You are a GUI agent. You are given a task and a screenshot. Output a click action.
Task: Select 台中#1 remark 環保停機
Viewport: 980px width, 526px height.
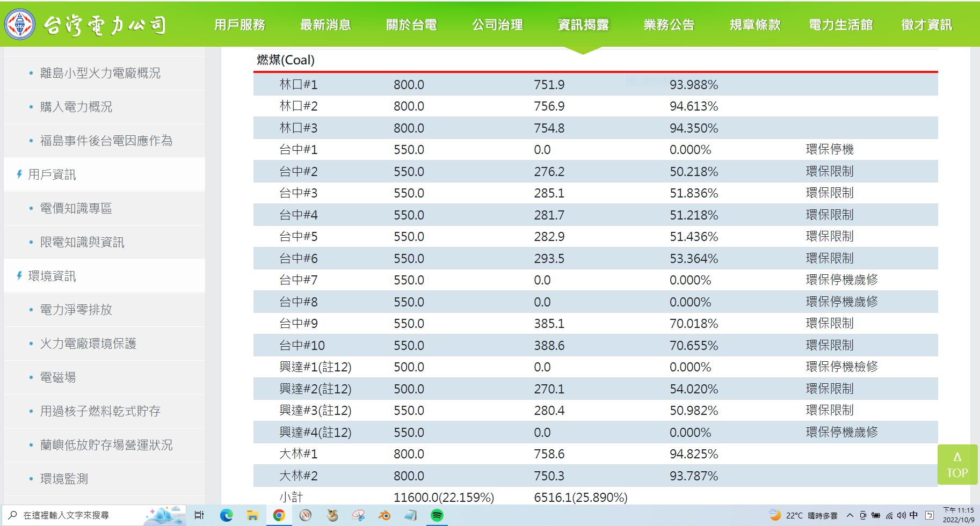point(830,149)
